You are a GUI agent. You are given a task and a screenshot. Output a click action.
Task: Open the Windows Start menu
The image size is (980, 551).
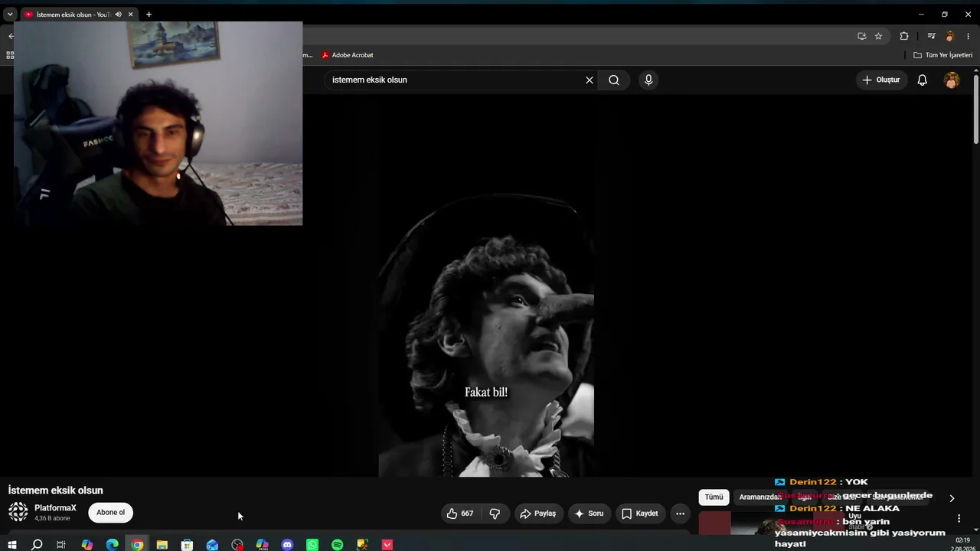tap(11, 545)
